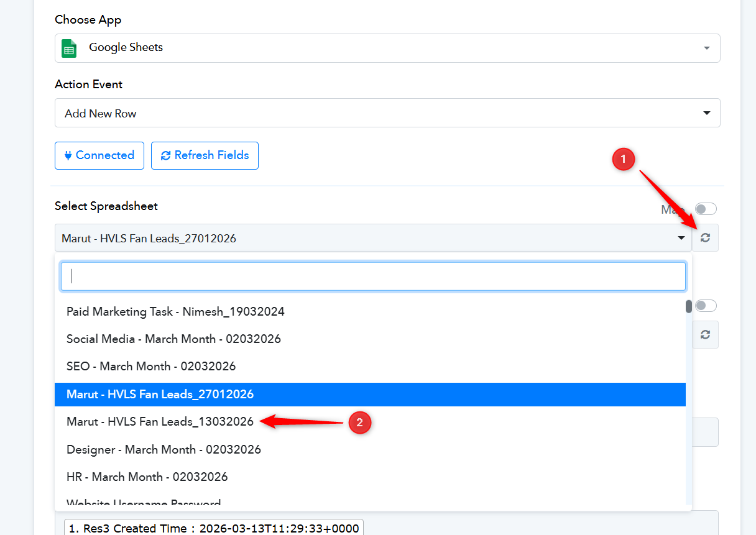Click the dropdown list scrollbar thumb

tap(689, 307)
